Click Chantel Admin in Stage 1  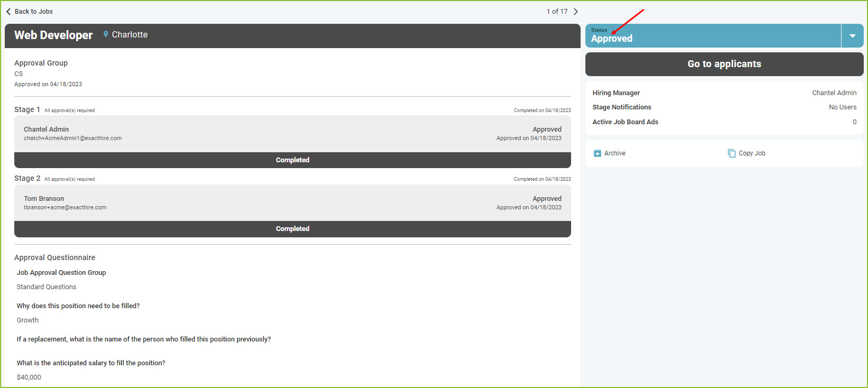46,130
